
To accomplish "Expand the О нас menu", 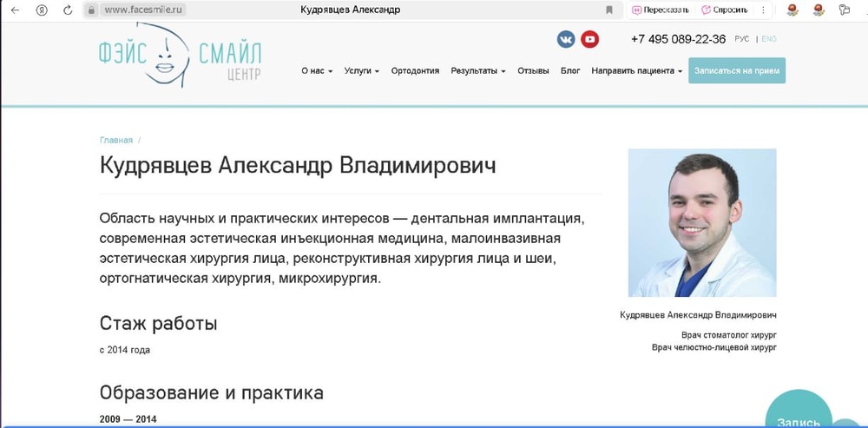I will [317, 71].
